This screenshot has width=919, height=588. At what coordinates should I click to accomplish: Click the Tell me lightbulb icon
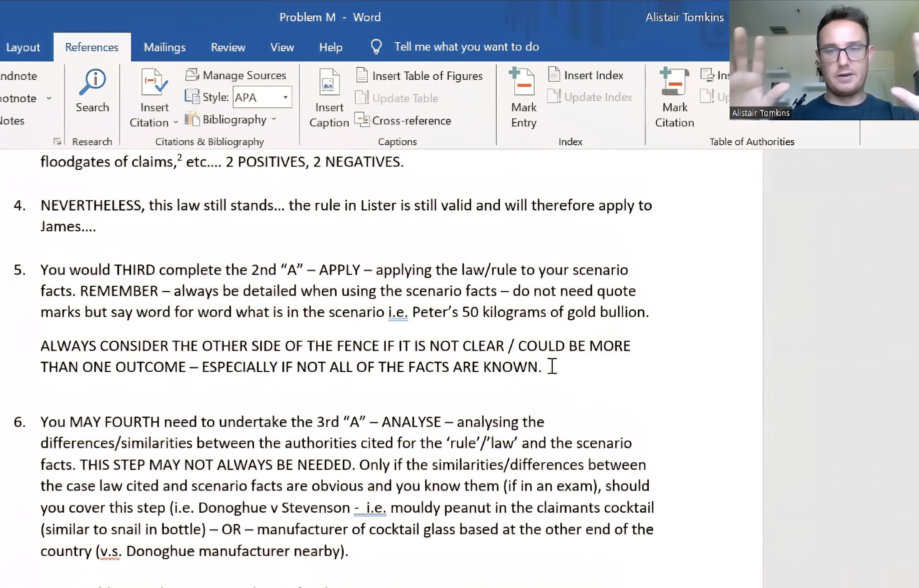click(376, 47)
